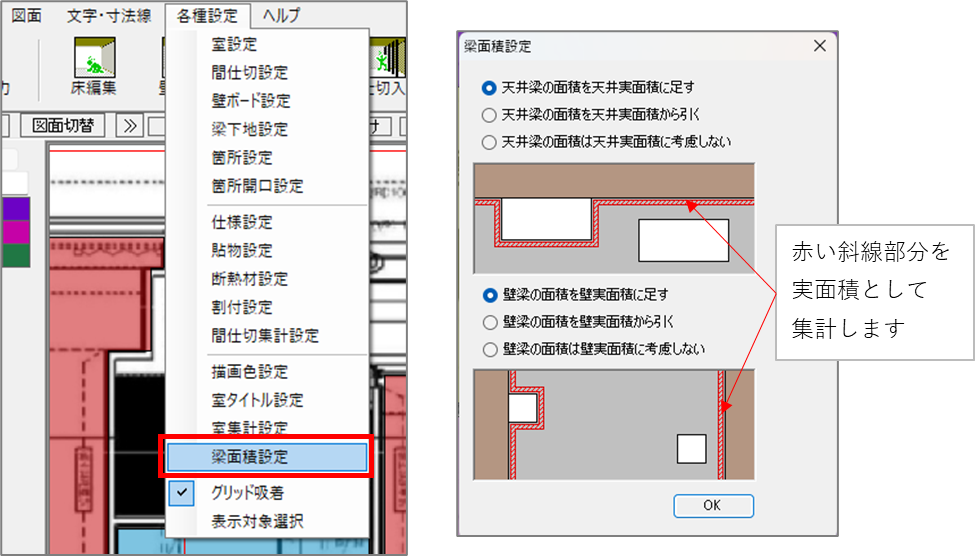Click the >> expand arrow next to 図面切替
This screenshot has height=556, width=975.
click(129, 126)
